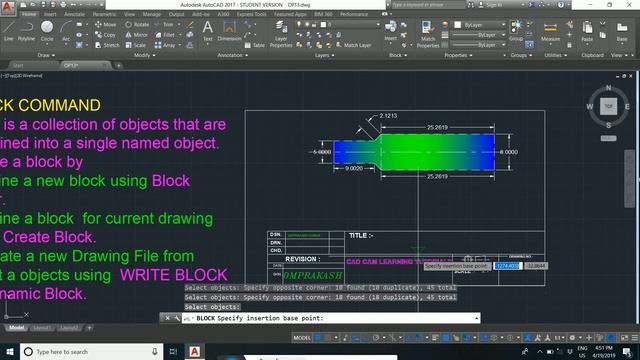Select the Text tool

pos(207,31)
